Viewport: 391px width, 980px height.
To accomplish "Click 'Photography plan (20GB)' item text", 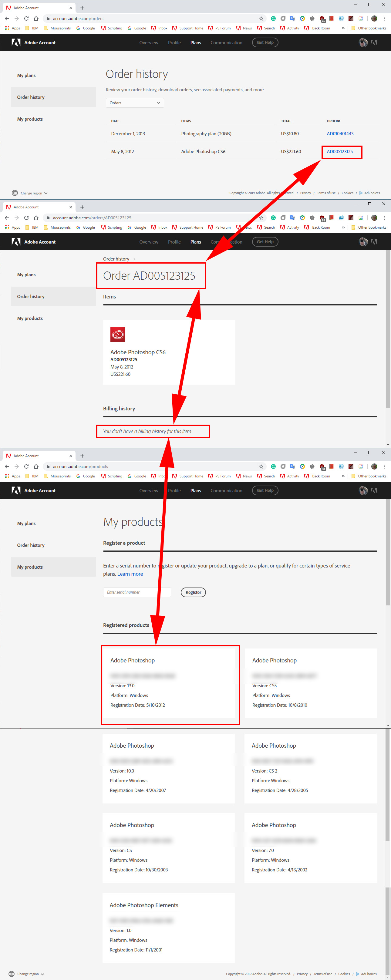I will click(x=206, y=133).
